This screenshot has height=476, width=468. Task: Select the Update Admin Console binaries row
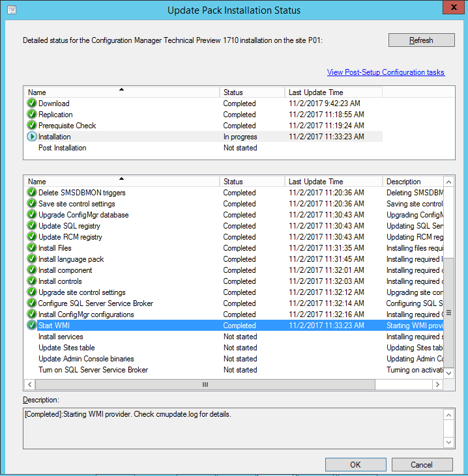234,359
